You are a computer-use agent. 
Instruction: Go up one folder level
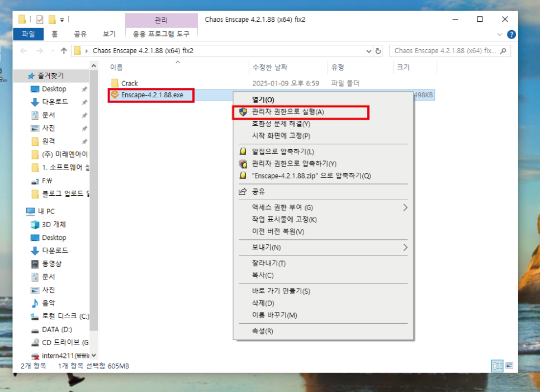point(64,51)
